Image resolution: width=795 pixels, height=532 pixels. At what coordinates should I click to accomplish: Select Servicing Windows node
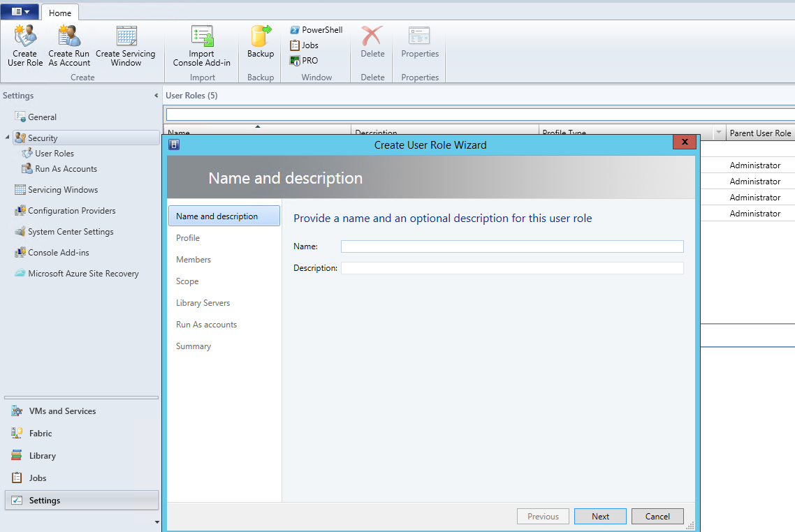click(57, 189)
